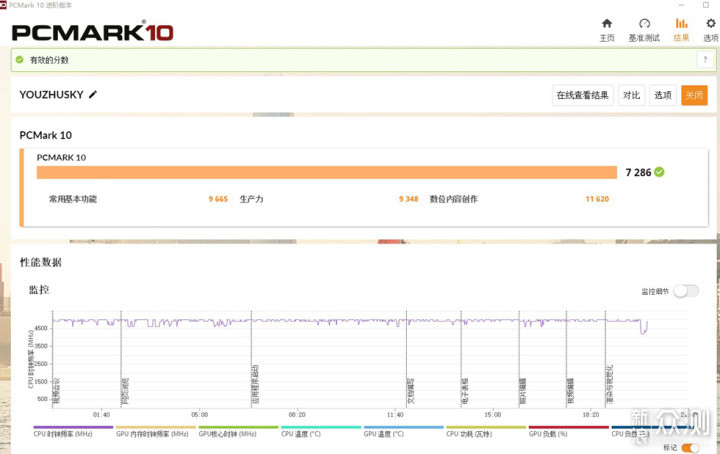This screenshot has width=720, height=454.
Task: Toggle GPU 温度 (°C) legend series
Action: pos(404,432)
